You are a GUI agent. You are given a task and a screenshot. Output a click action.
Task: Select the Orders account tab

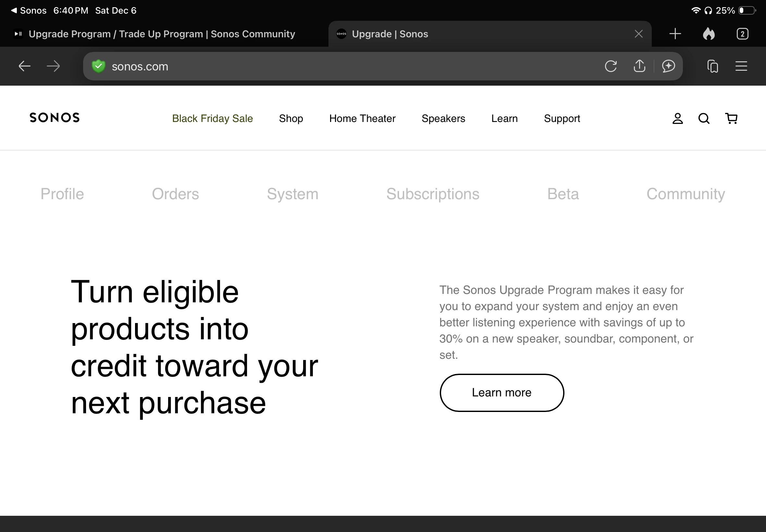tap(175, 194)
